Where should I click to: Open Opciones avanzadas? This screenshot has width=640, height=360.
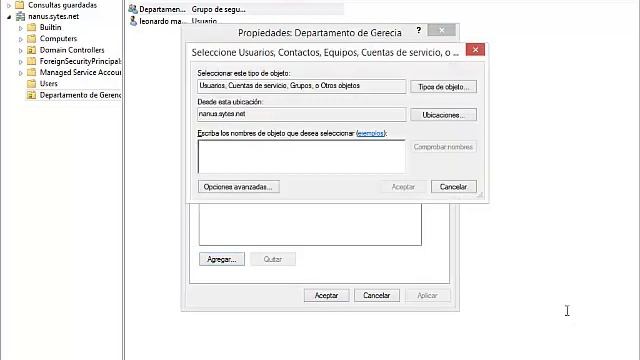tap(239, 187)
